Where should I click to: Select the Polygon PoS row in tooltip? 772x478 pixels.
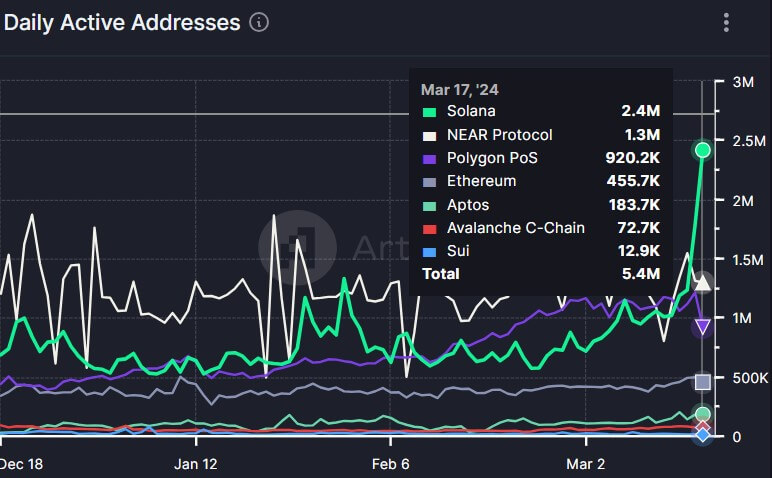pyautogui.click(x=540, y=158)
